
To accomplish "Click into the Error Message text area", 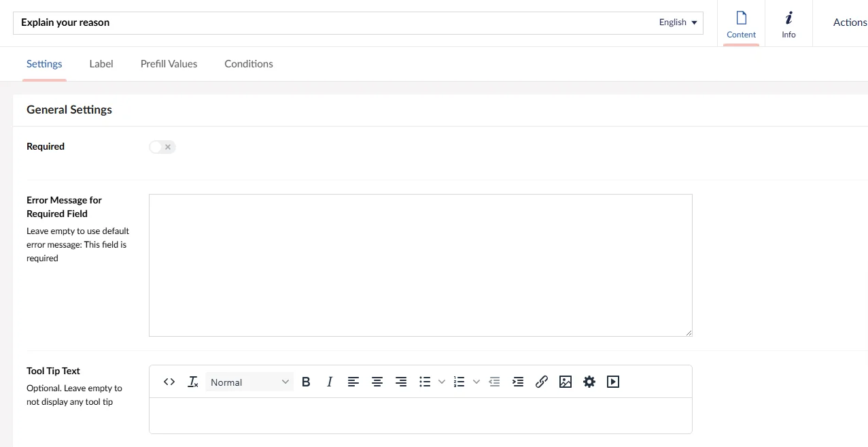I will [420, 265].
